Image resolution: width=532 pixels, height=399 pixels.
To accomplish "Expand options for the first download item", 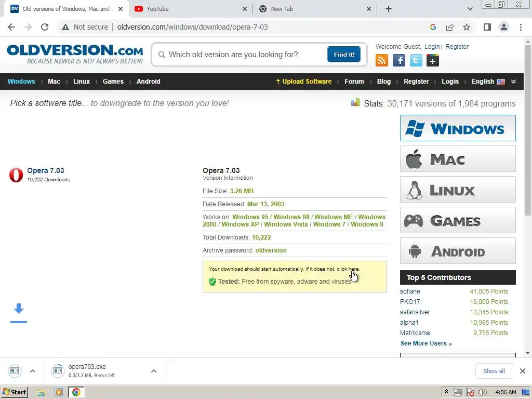I will [x=33, y=371].
